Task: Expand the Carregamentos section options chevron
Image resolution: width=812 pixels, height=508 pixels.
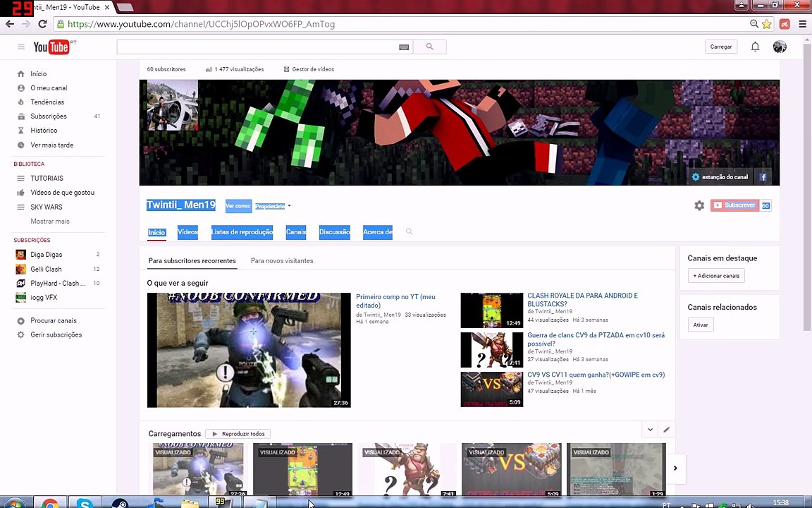Action: (650, 430)
